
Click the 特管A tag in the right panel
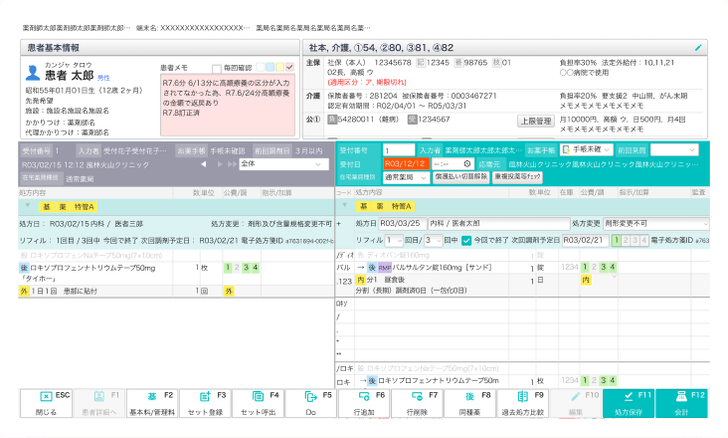401,206
